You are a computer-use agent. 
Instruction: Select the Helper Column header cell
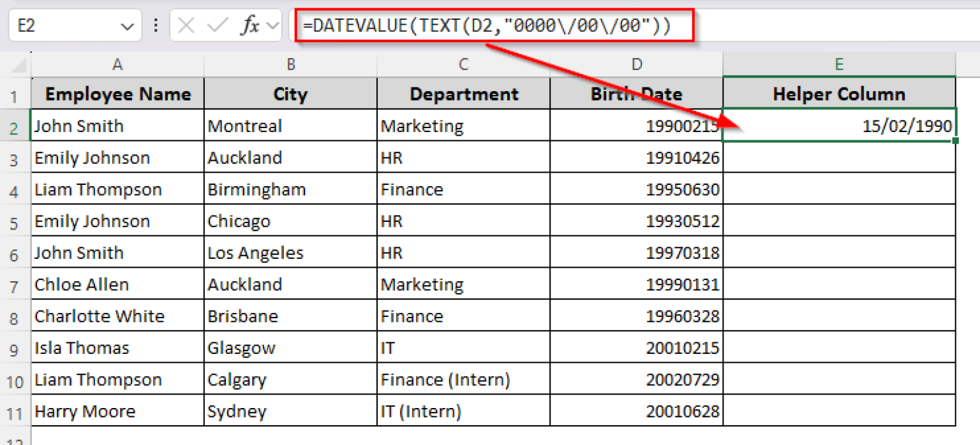click(838, 93)
